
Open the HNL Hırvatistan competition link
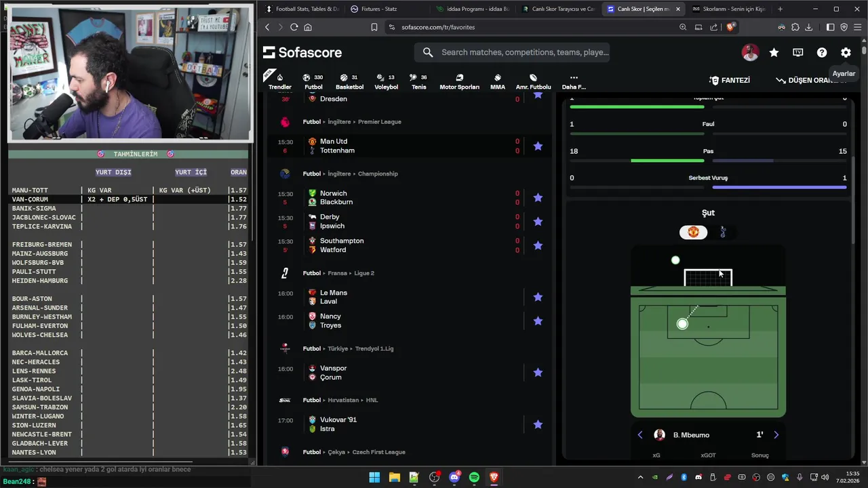372,400
